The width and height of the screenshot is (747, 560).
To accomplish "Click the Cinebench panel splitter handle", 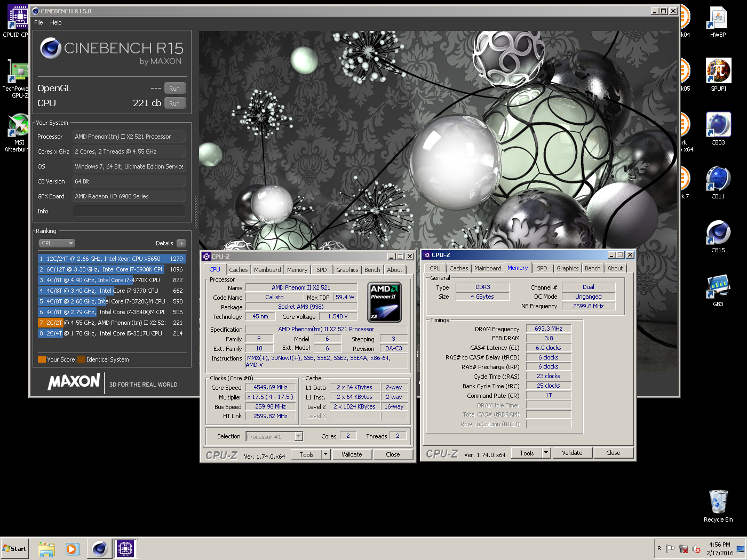I will 195,212.
